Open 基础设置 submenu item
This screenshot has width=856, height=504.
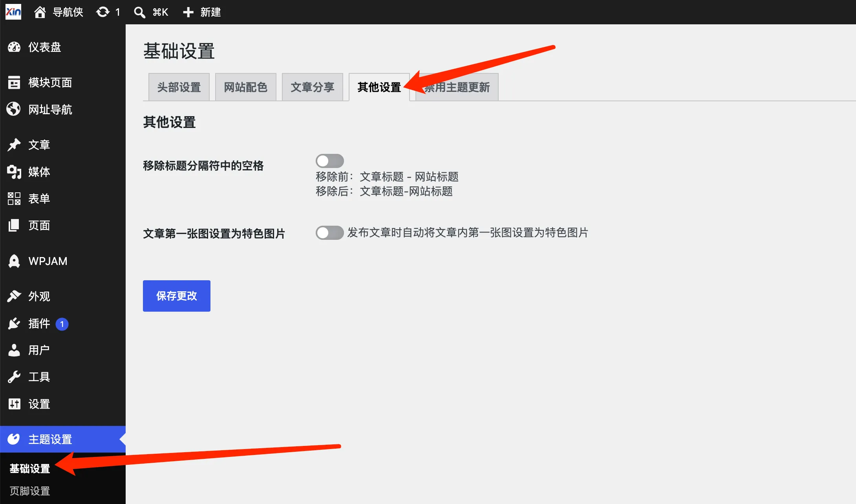click(x=30, y=468)
